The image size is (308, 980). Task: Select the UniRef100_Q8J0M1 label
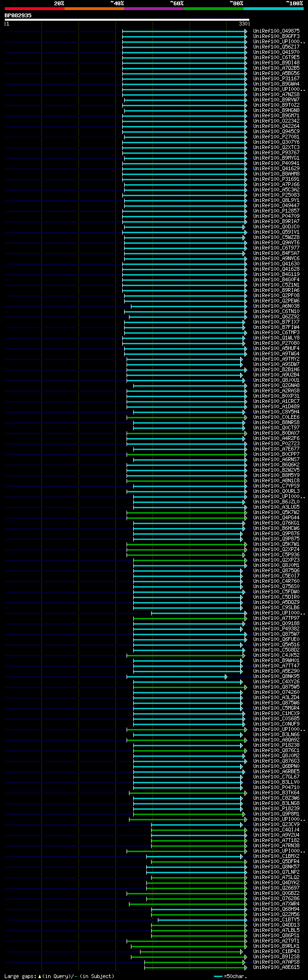pos(276,565)
